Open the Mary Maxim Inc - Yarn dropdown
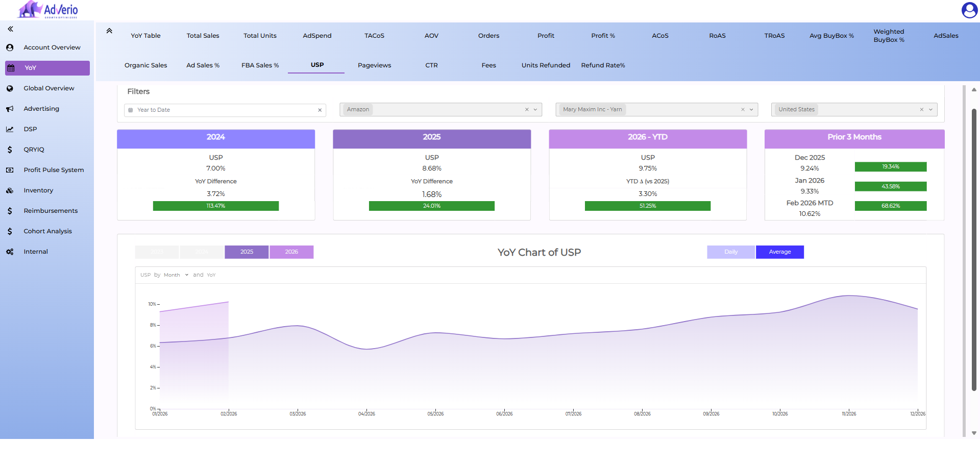The width and height of the screenshot is (980, 465). click(x=751, y=110)
